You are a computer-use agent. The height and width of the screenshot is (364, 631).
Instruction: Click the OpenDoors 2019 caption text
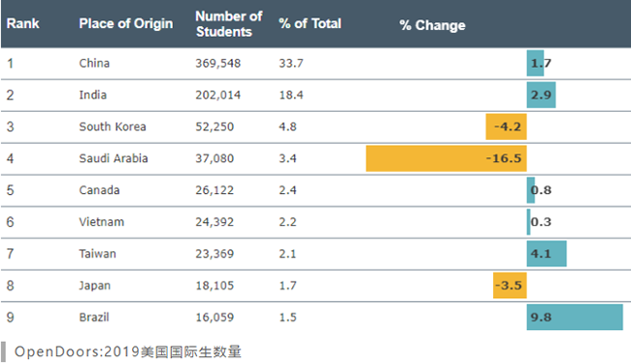pos(128,352)
